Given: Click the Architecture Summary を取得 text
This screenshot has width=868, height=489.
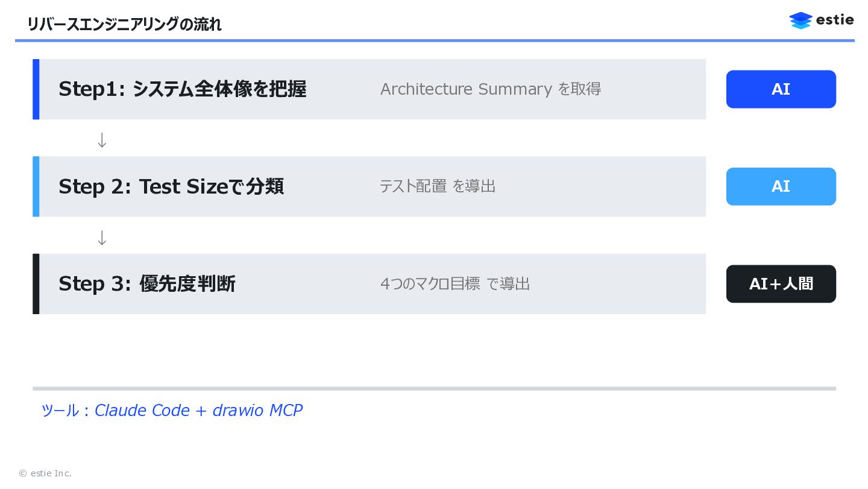Looking at the screenshot, I should tap(490, 89).
